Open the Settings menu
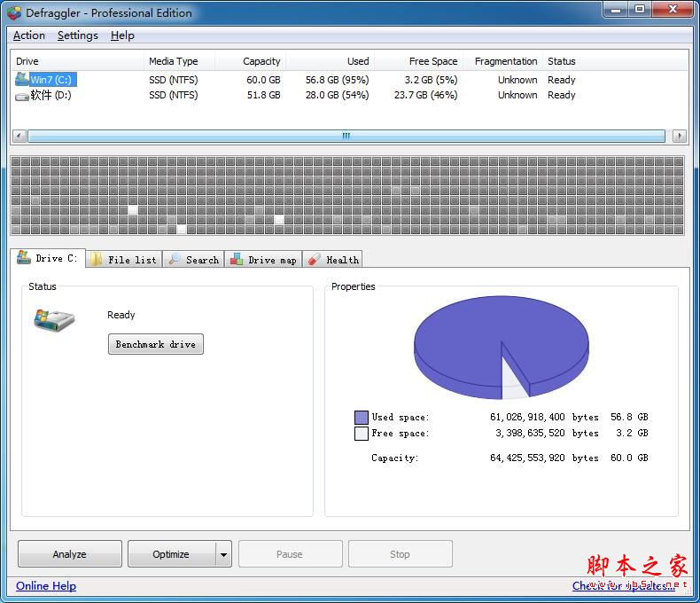The height and width of the screenshot is (603, 700). [x=78, y=35]
